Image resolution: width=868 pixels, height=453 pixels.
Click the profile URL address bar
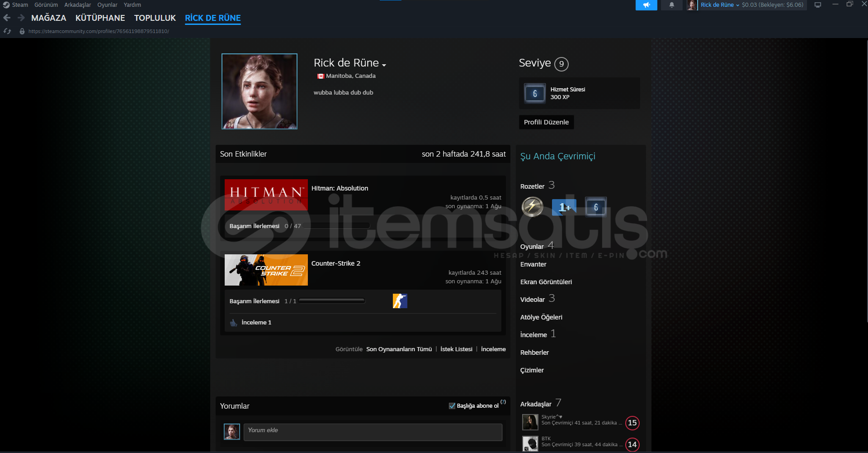pos(99,31)
